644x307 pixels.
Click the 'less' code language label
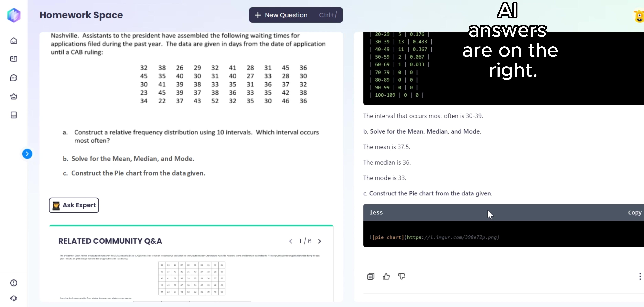coord(376,212)
